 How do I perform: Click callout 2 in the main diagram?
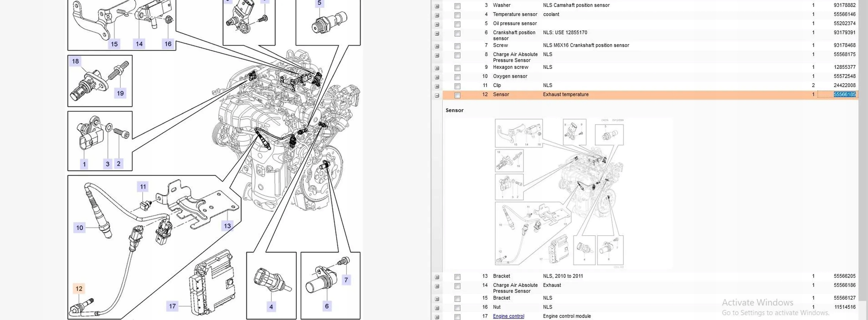[119, 164]
